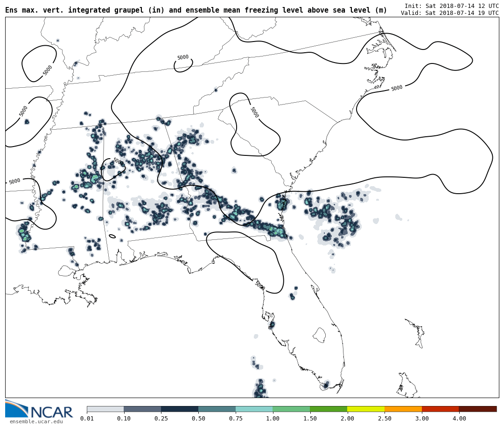Click the 5000 contour label over western South Carolina
504x427 pixels.
pos(254,112)
